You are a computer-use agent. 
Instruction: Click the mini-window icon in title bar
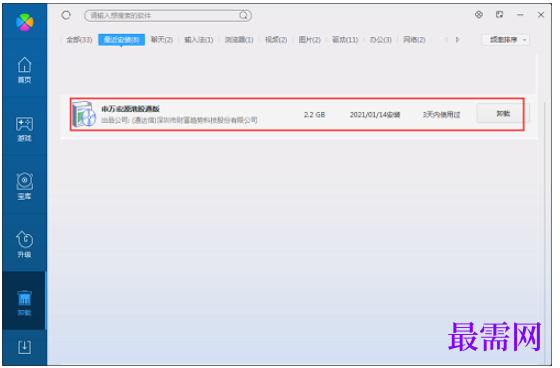pos(499,15)
